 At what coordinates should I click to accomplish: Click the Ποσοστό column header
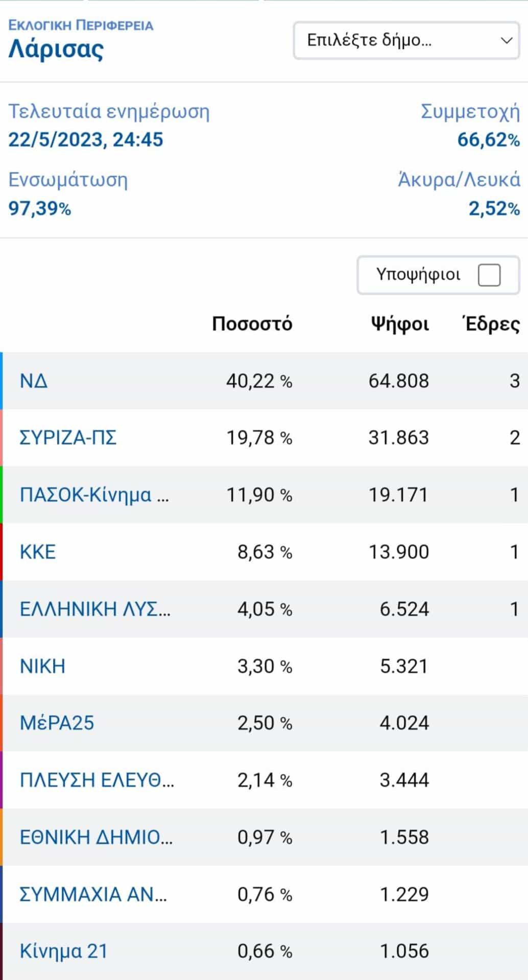tap(252, 324)
